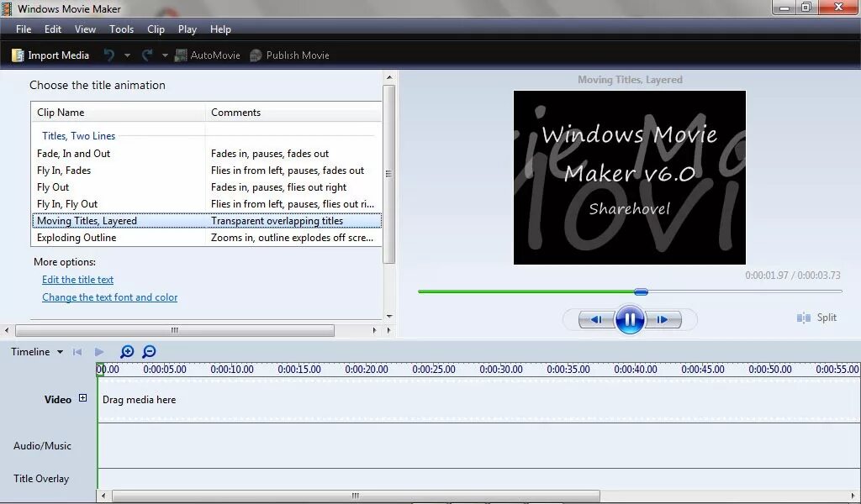Pause the preview playback
The height and width of the screenshot is (504, 861).
click(630, 319)
